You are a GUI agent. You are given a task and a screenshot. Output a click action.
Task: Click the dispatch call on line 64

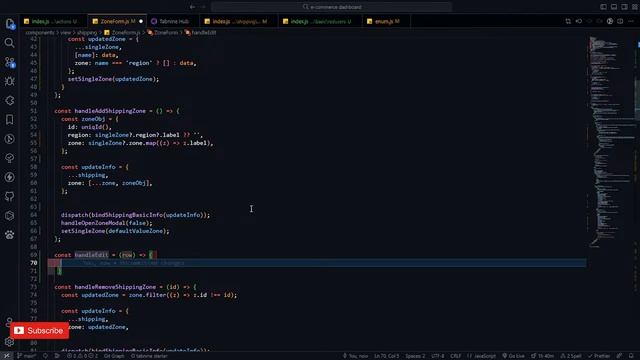coord(135,215)
